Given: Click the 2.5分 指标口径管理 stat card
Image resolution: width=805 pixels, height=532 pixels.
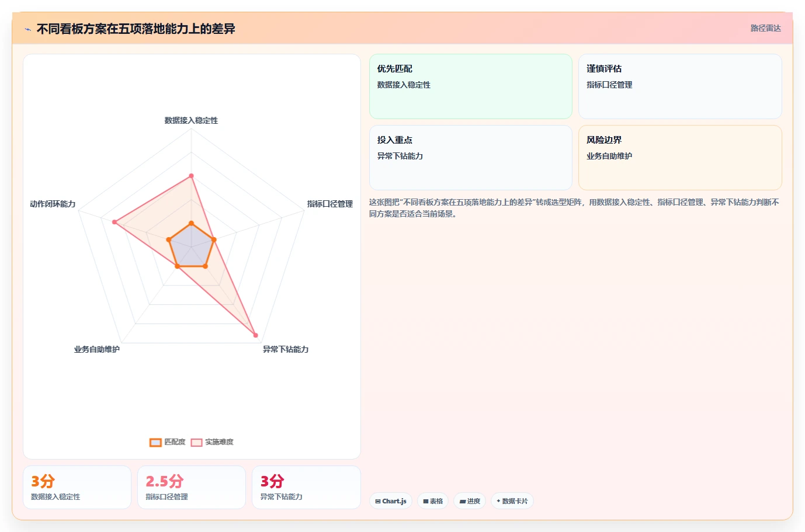Looking at the screenshot, I should click(x=192, y=487).
